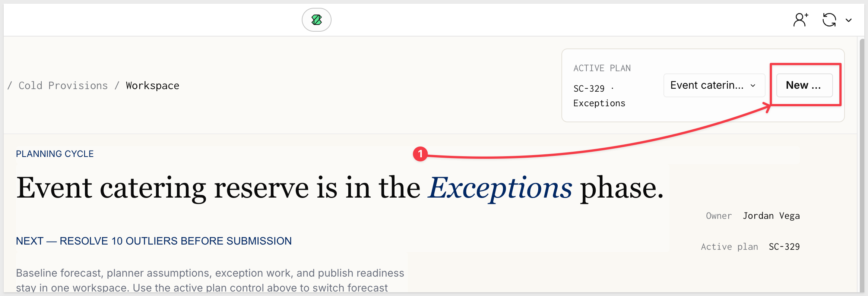
Task: Click the SC-329 · Exceptions status text
Action: click(599, 96)
